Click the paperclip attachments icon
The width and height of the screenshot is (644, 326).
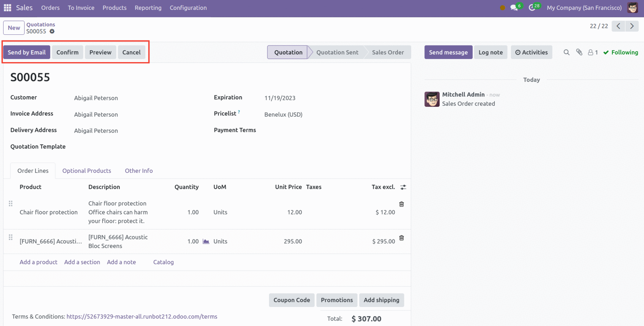[579, 52]
